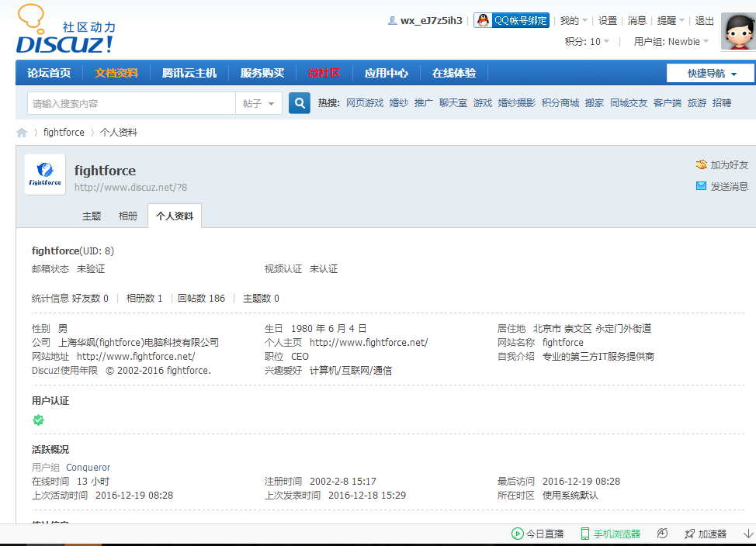Click the download arrow in status bar

pyautogui.click(x=748, y=534)
